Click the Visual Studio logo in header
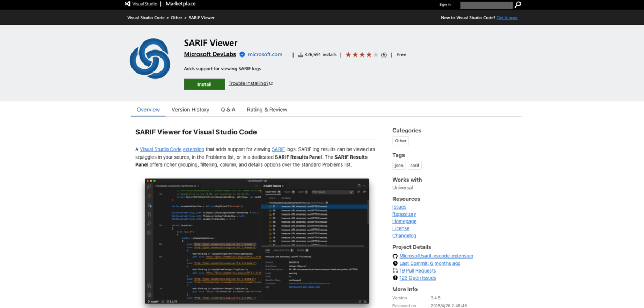The width and height of the screenshot is (644, 308). tap(141, 4)
